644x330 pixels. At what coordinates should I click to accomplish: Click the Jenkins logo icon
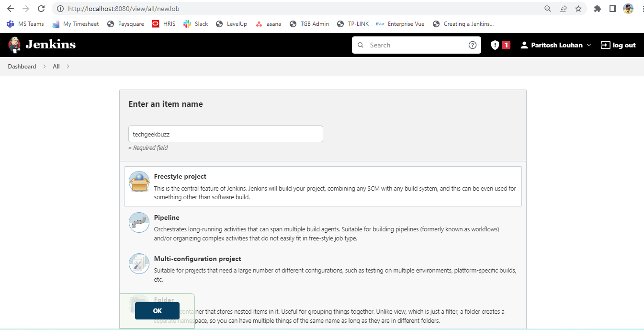(15, 45)
